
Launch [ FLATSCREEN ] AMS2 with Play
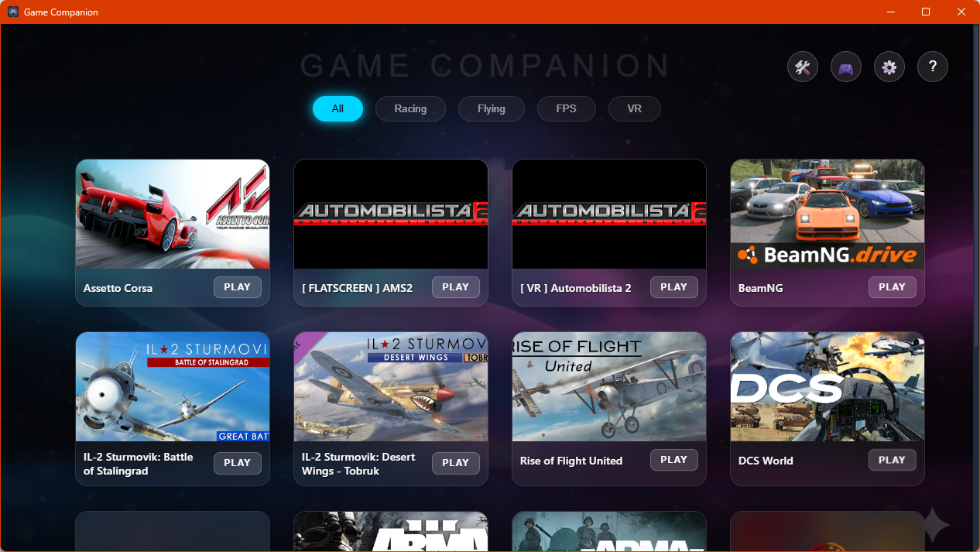pyautogui.click(x=455, y=287)
